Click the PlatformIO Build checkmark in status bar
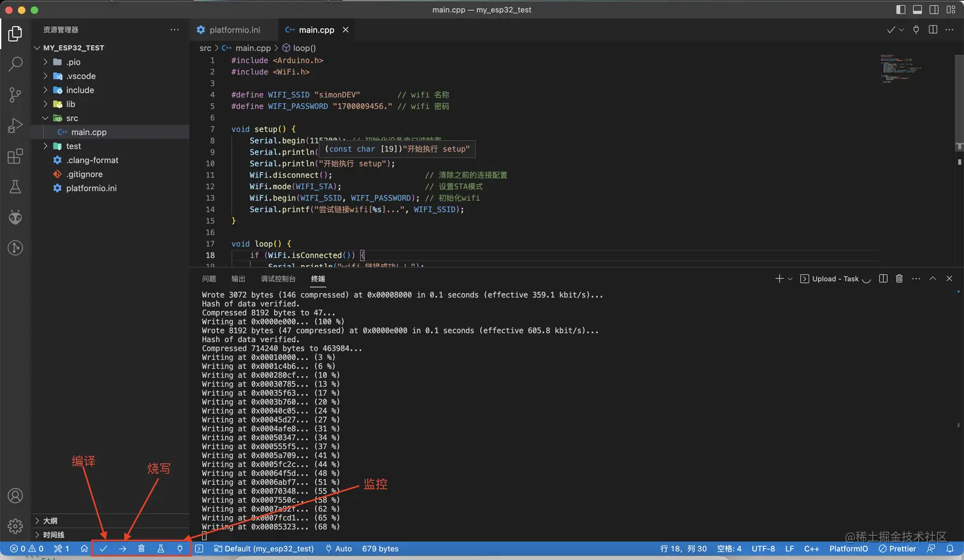This screenshot has width=964, height=560. click(x=103, y=549)
